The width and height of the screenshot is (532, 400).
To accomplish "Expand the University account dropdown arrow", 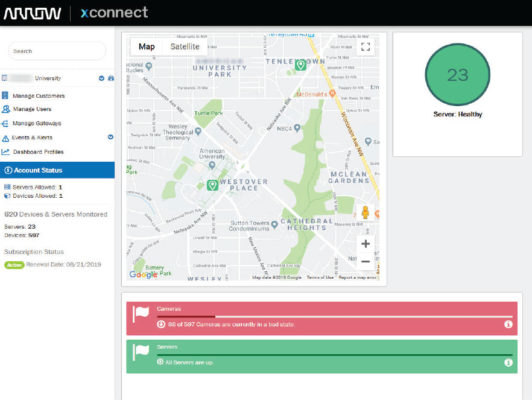I will click(x=101, y=78).
